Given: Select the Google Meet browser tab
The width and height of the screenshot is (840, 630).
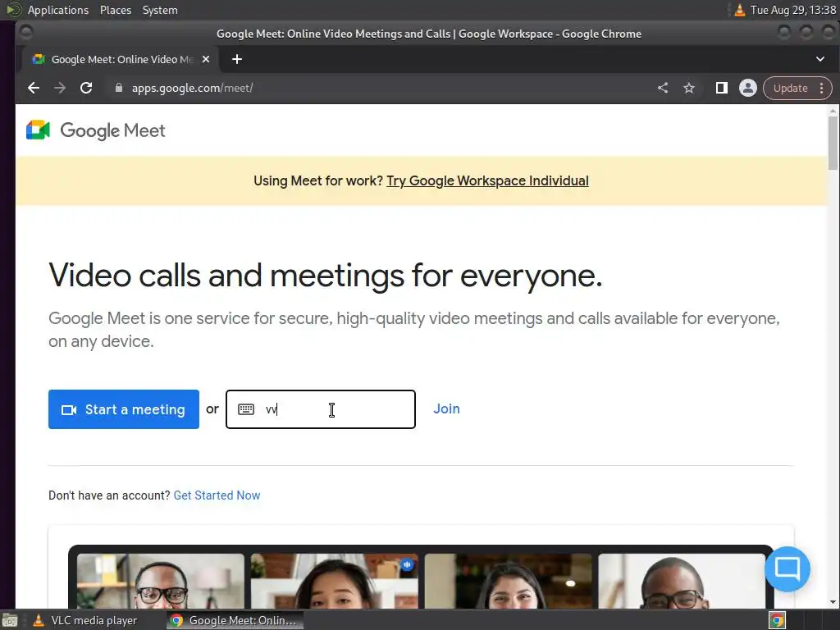Looking at the screenshot, I should (x=121, y=59).
